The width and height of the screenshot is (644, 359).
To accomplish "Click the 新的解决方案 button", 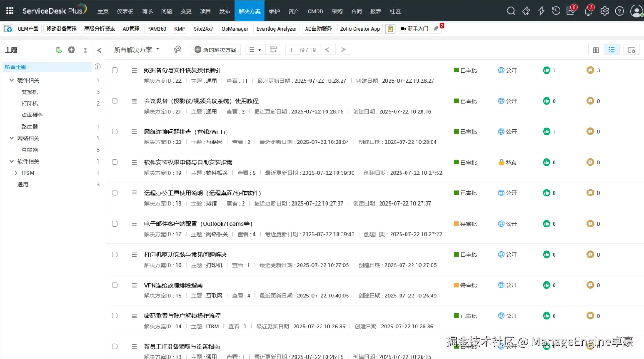I will 215,49.
